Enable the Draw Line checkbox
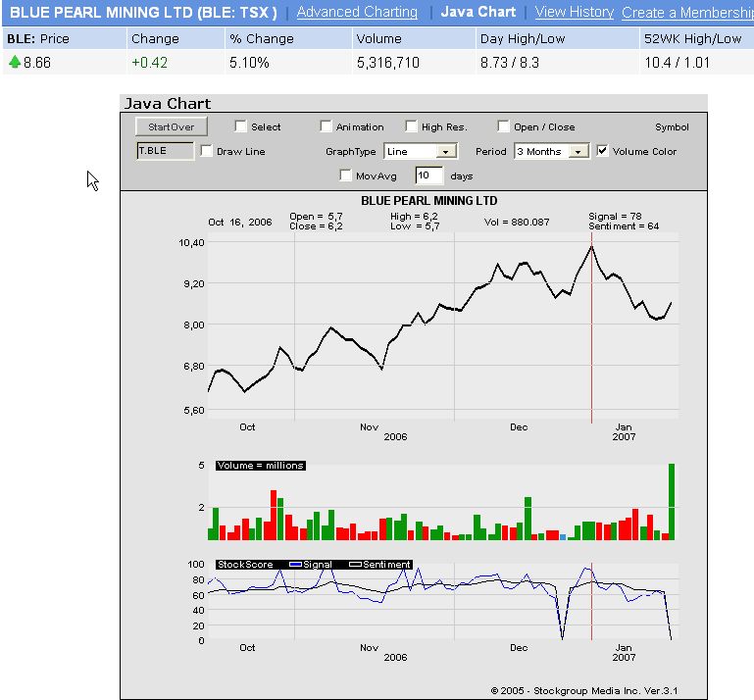This screenshot has width=754, height=700. (x=206, y=151)
